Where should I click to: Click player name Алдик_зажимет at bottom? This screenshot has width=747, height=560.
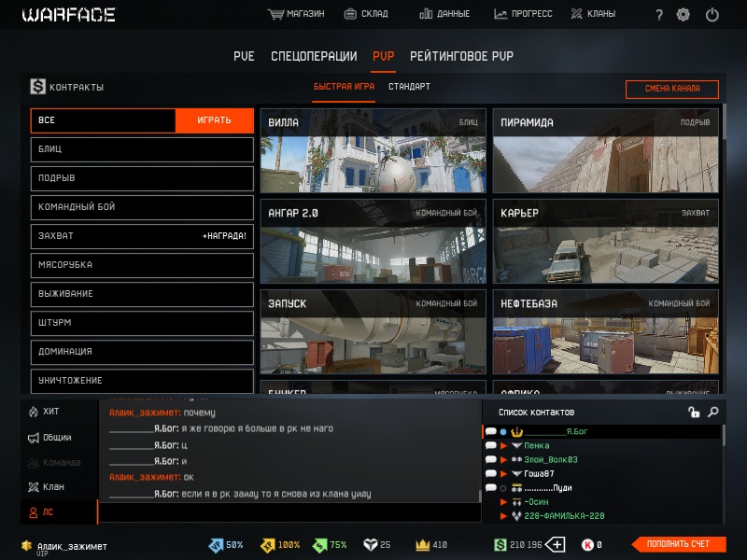click(x=72, y=546)
